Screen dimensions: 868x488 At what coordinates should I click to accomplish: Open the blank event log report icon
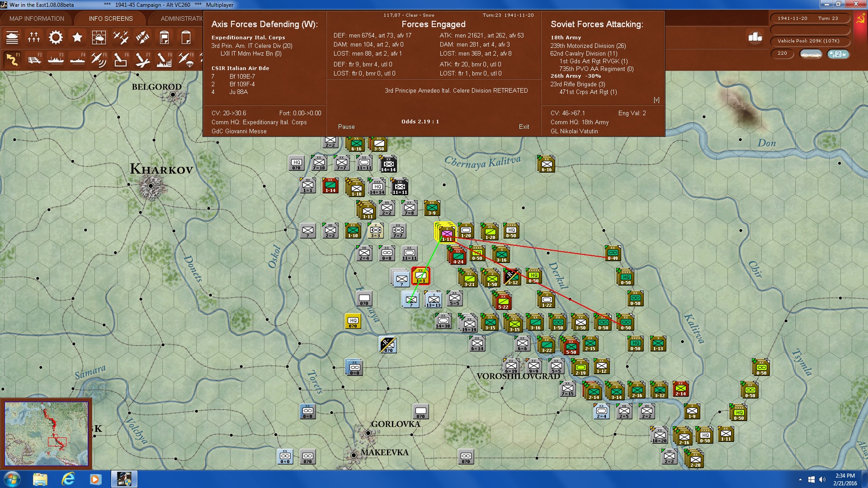186,38
